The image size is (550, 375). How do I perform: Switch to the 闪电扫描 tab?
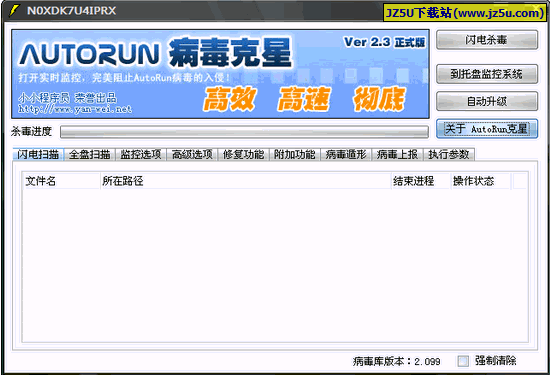pos(38,154)
